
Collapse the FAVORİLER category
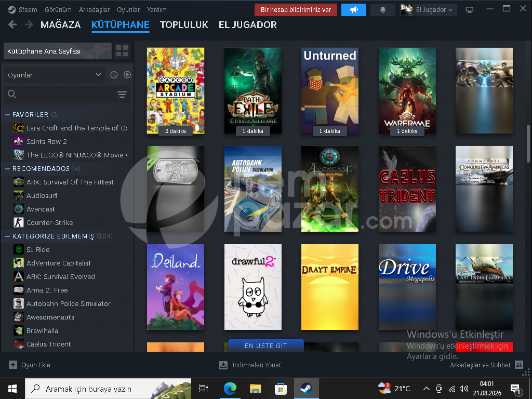click(x=7, y=115)
